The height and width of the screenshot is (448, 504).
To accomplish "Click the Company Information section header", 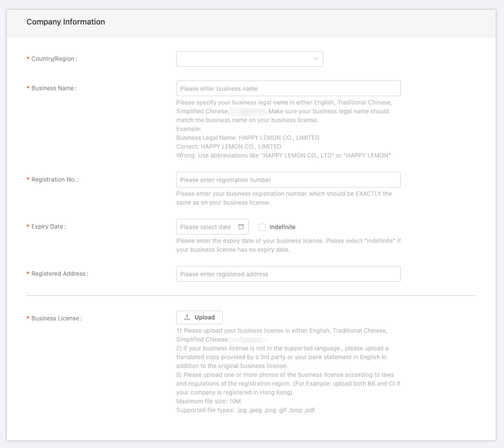I will (66, 22).
